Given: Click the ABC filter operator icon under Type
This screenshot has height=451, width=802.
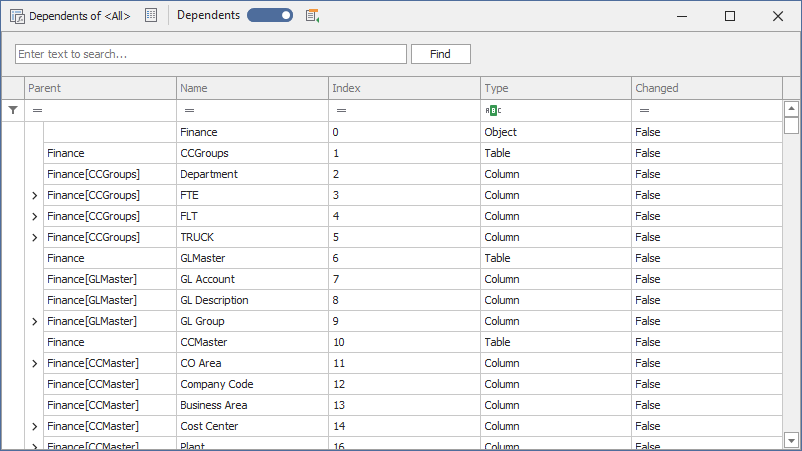Looking at the screenshot, I should 492,111.
